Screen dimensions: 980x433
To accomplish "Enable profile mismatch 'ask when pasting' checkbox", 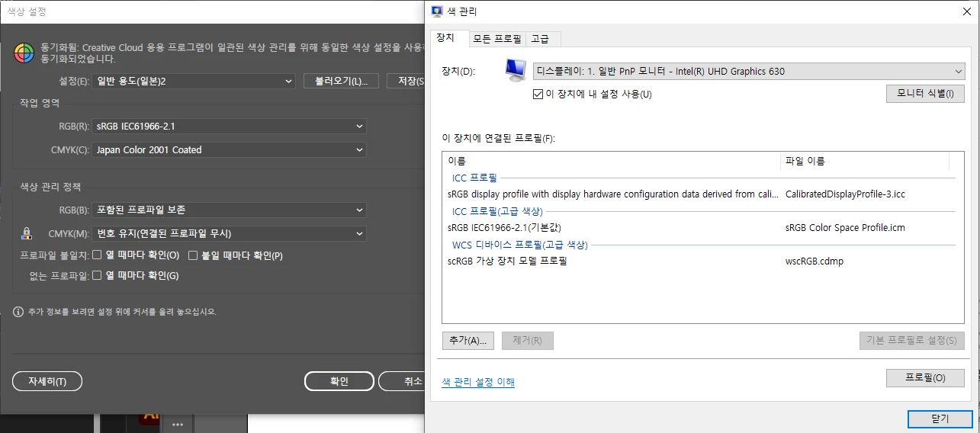I will pyautogui.click(x=193, y=255).
